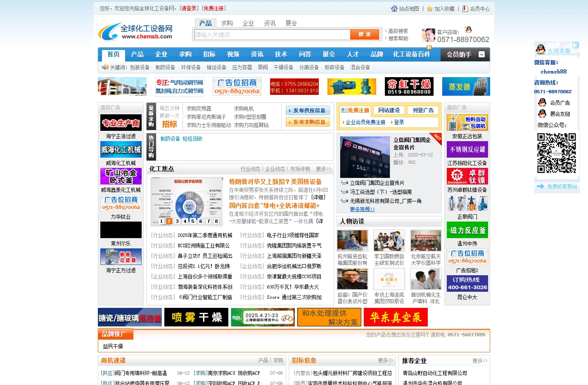The height and width of the screenshot is (385, 588).
Task: Select the 产品 search tab
Action: pos(205,24)
